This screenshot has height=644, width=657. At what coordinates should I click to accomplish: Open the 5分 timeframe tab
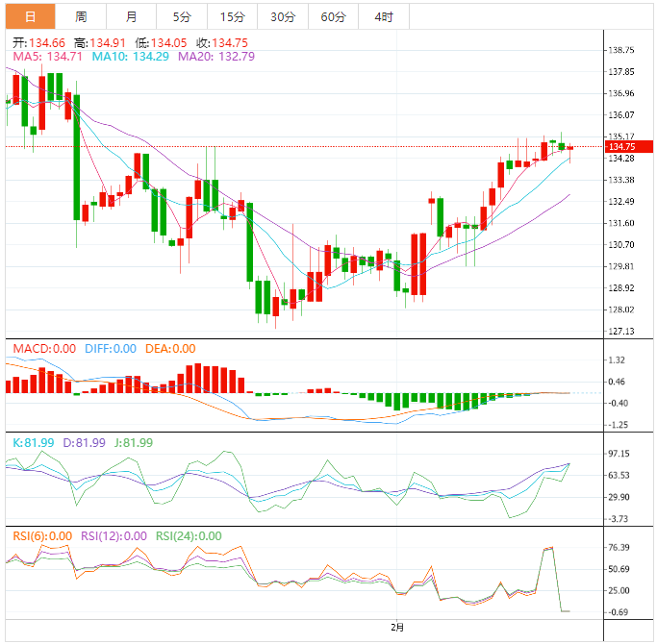pos(182,16)
